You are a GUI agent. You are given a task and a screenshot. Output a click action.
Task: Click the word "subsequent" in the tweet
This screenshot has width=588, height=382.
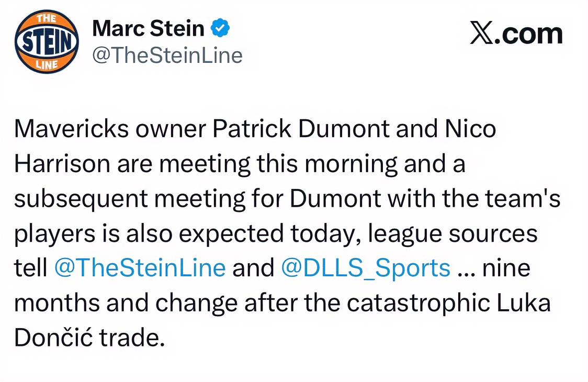82,199
